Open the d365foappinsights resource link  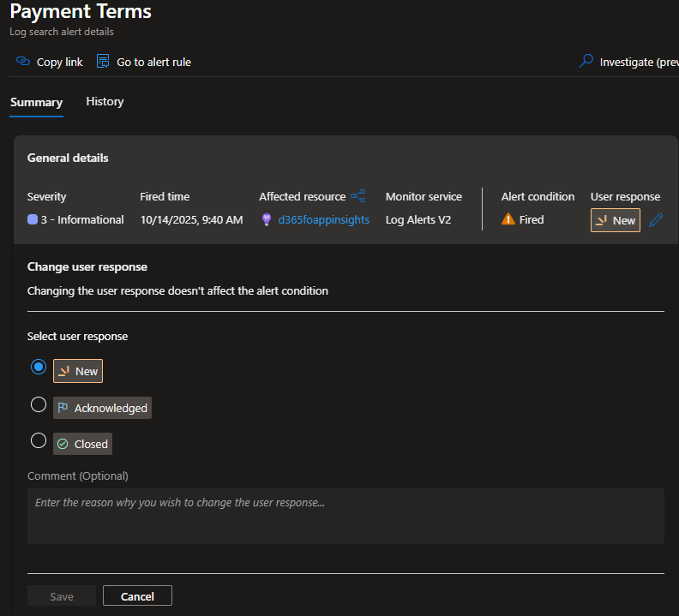323,220
